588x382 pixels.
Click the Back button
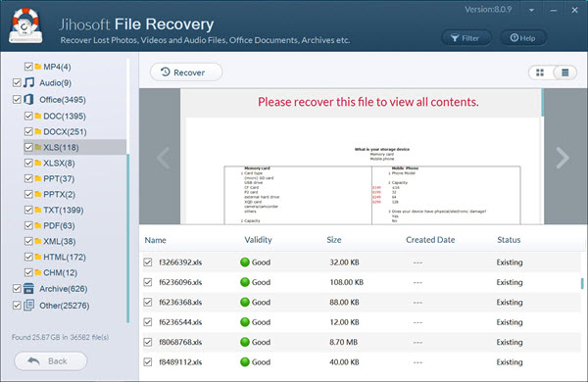[x=51, y=361]
